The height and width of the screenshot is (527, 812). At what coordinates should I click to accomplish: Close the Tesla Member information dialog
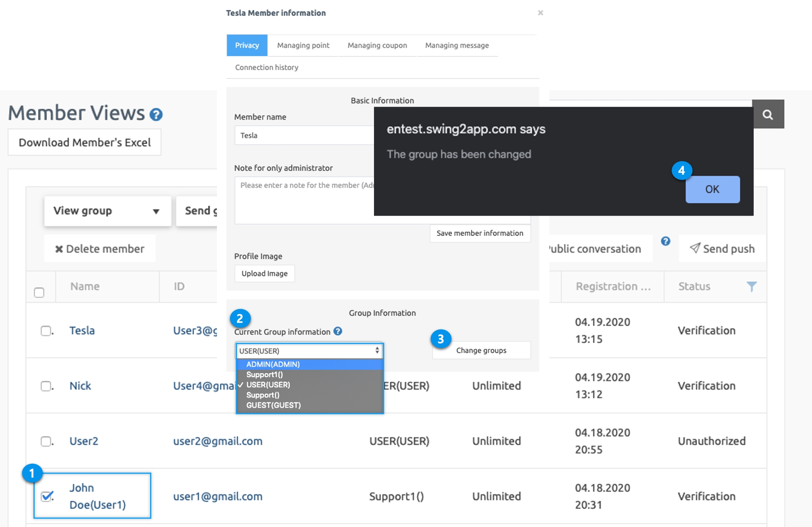(x=540, y=13)
